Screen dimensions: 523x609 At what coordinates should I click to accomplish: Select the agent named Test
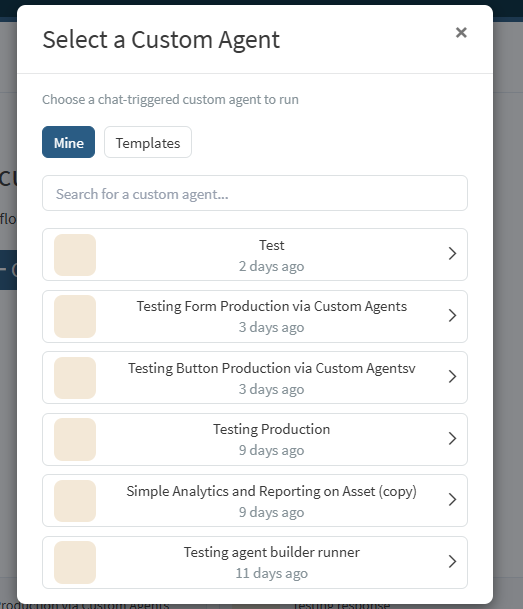pos(271,245)
